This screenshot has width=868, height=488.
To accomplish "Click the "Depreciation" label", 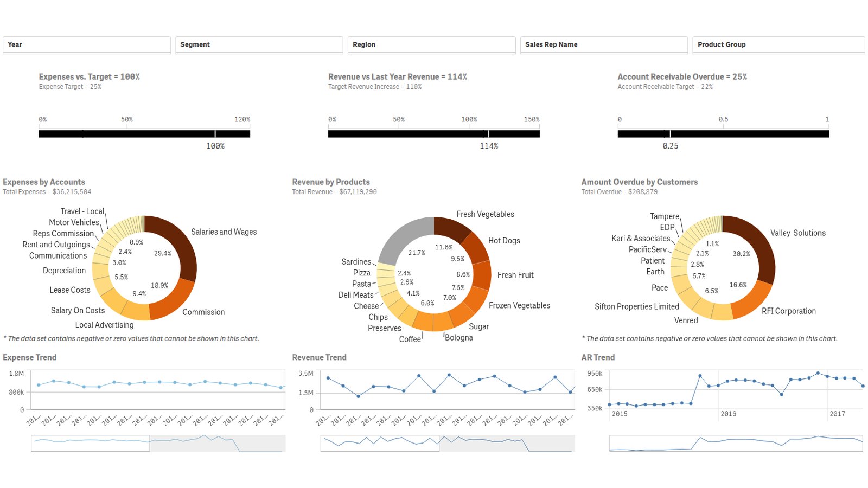I will pos(64,271).
